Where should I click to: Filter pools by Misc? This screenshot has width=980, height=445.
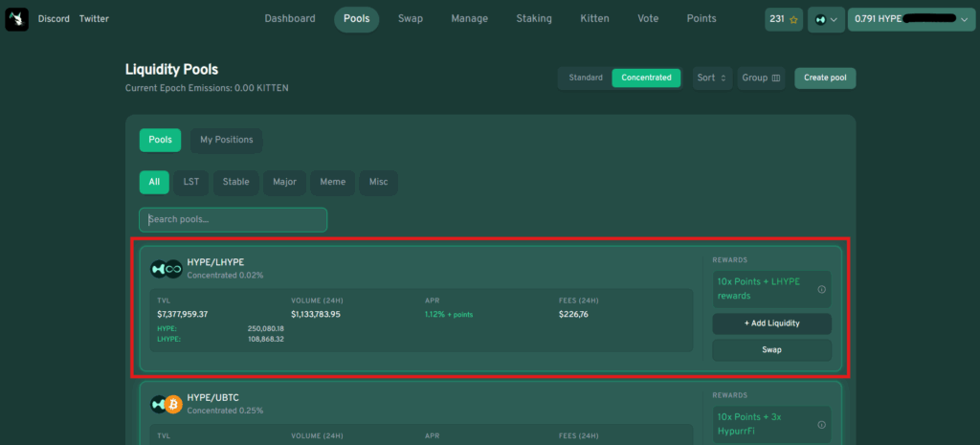pos(378,183)
